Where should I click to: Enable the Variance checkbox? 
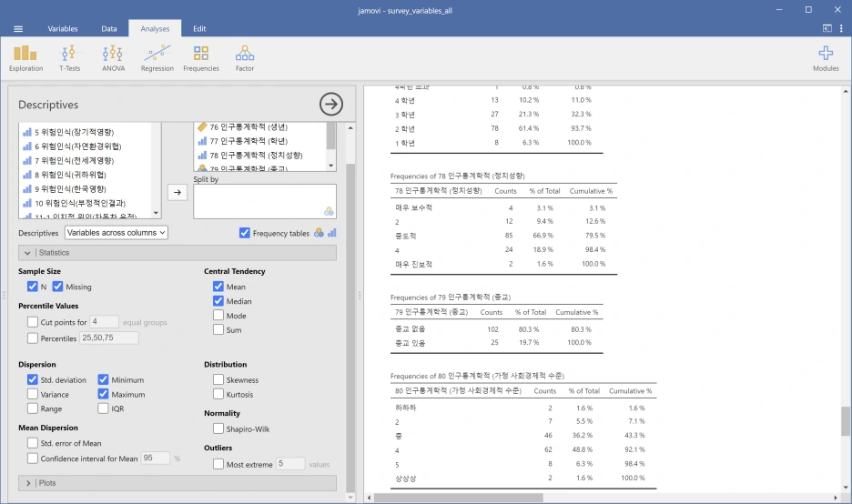[x=33, y=394]
